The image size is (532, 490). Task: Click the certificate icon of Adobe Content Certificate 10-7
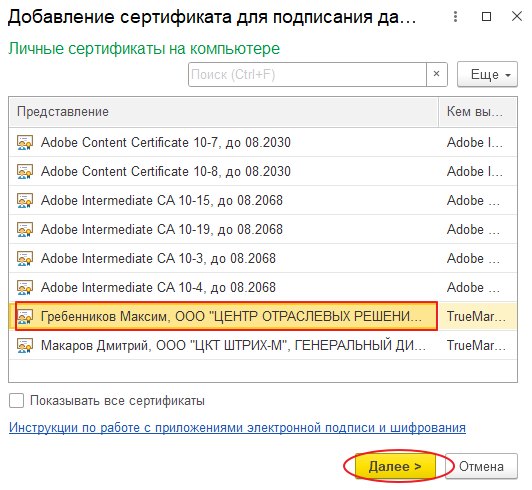[25, 142]
